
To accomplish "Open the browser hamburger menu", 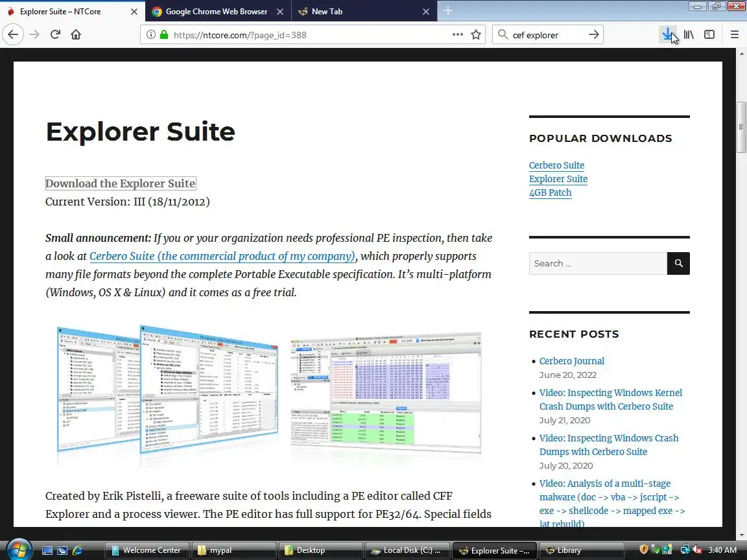I will click(x=735, y=34).
